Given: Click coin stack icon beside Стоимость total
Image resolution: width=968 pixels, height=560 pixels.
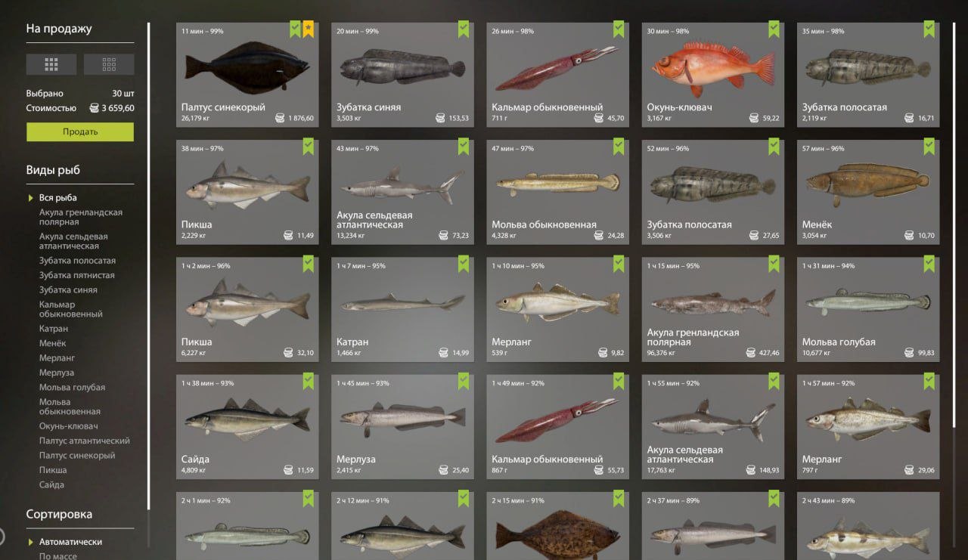Looking at the screenshot, I should [95, 108].
